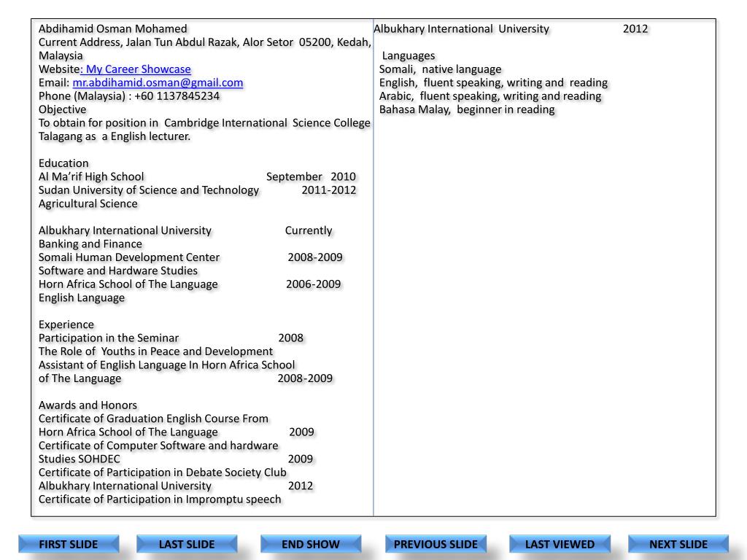This screenshot has width=747, height=560.
Task: Select the Languages heading
Action: [x=409, y=55]
